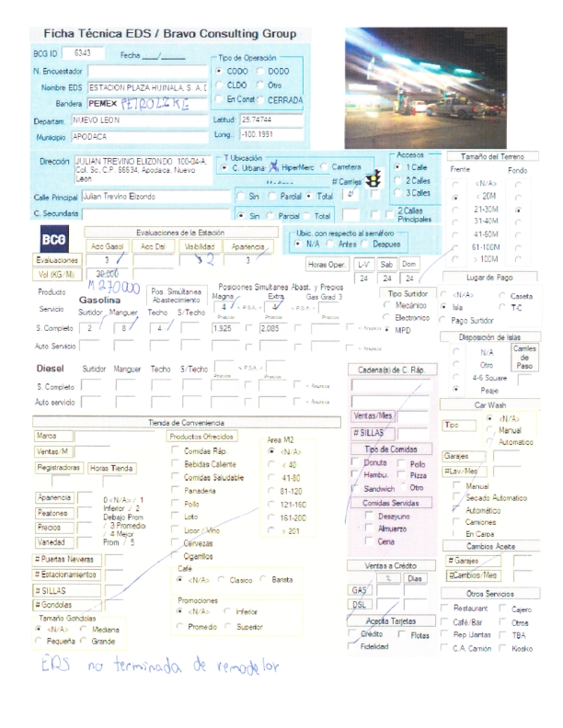Select Barista coffee type
Viewport: 563px width, 728px height.
tap(263, 579)
